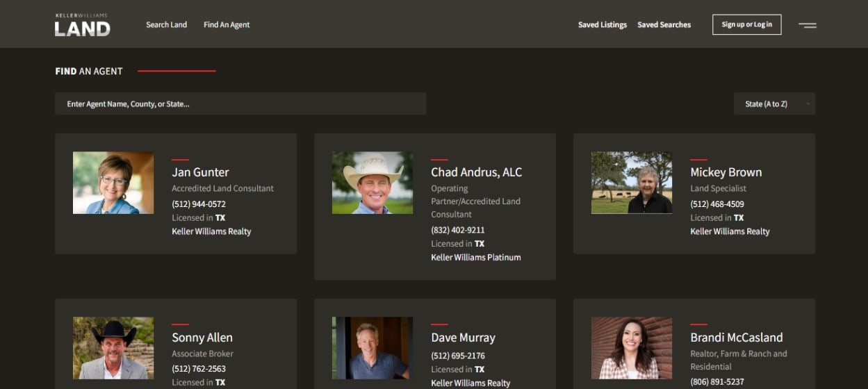The image size is (868, 389).
Task: Click Keller Williams Realty under Mickey Brown
Action: coord(730,231)
